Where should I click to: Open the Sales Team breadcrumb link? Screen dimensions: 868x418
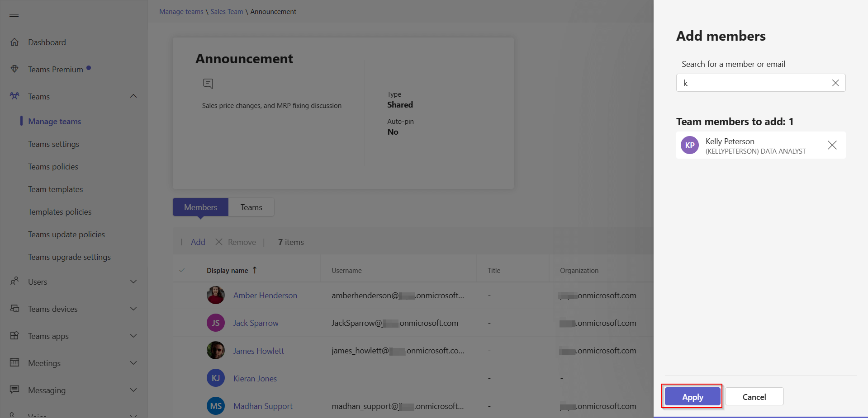[x=226, y=11]
